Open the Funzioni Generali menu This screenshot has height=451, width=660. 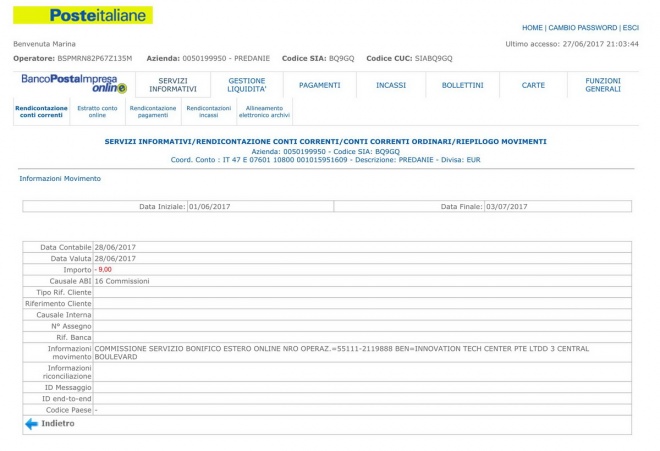coord(603,85)
